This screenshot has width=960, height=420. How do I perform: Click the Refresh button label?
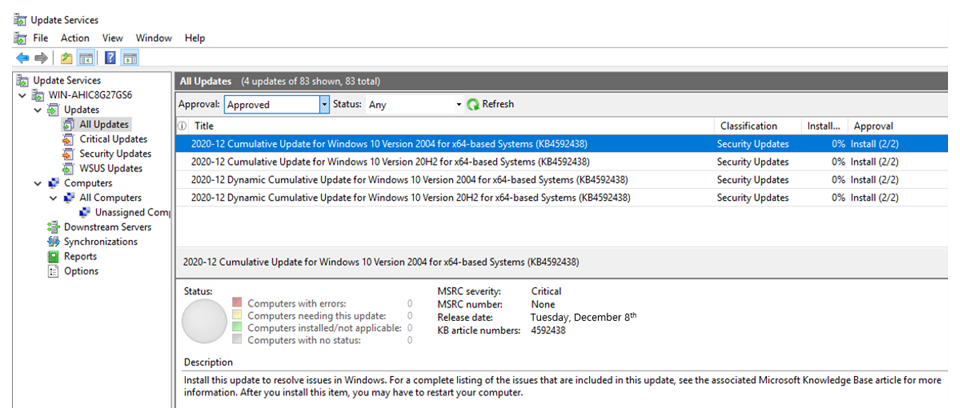pyautogui.click(x=498, y=104)
